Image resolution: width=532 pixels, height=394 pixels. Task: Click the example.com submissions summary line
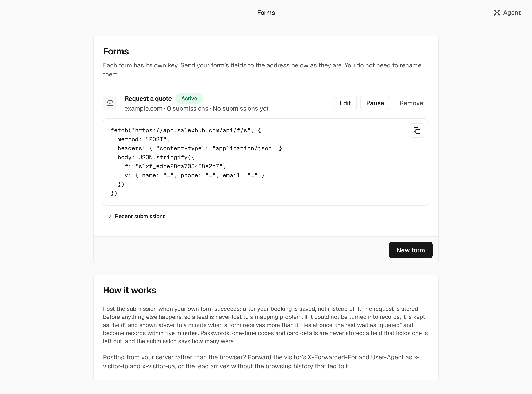(x=196, y=109)
